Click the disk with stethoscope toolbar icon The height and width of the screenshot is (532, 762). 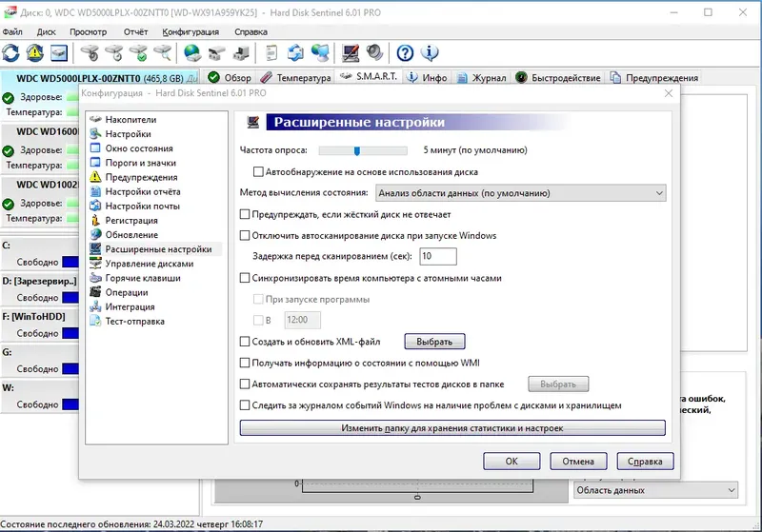coord(90,53)
